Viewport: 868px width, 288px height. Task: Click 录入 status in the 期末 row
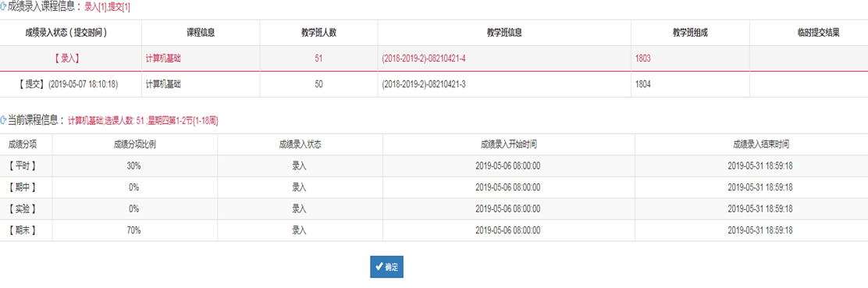tap(300, 230)
